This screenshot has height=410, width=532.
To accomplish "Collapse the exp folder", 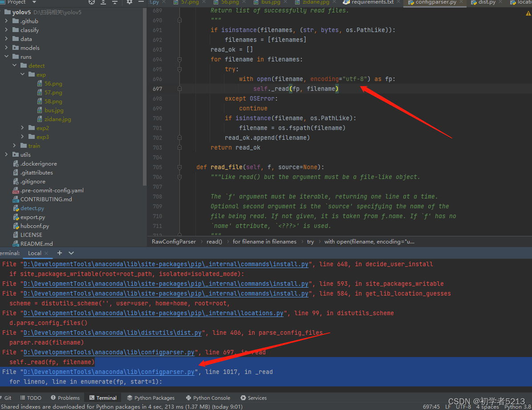I will [22, 74].
